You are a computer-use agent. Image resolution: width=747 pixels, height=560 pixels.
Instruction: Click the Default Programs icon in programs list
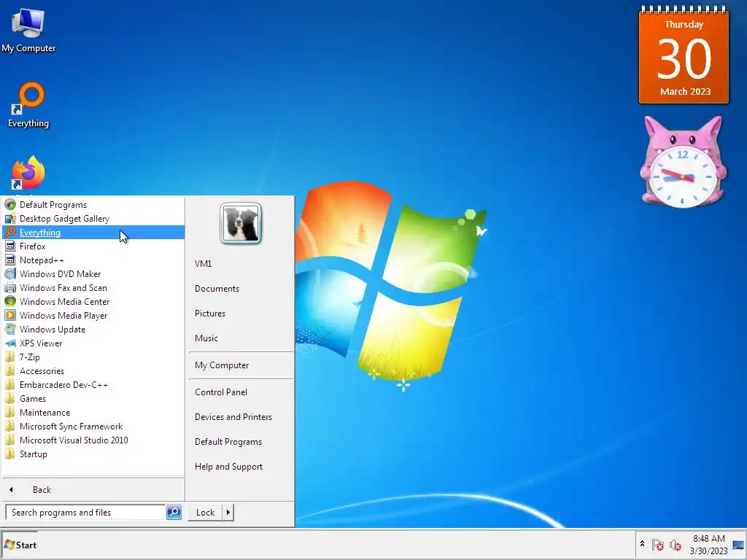(x=10, y=205)
